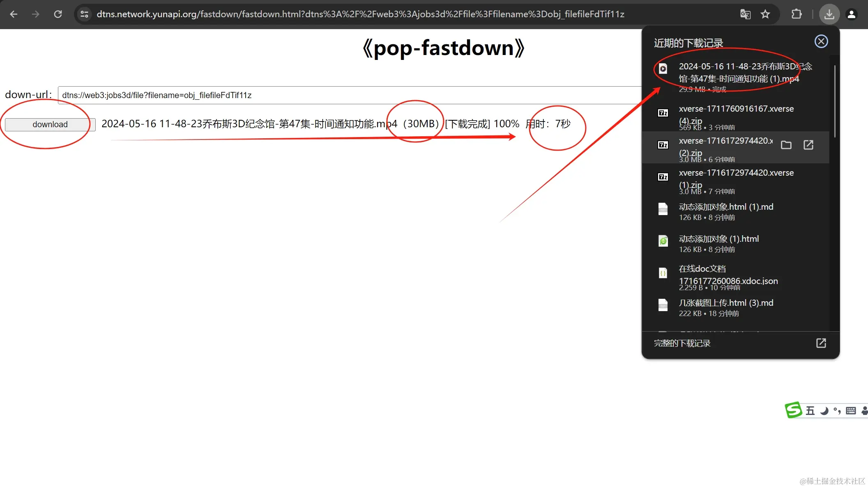
Task: Reload the current page
Action: (x=58, y=14)
